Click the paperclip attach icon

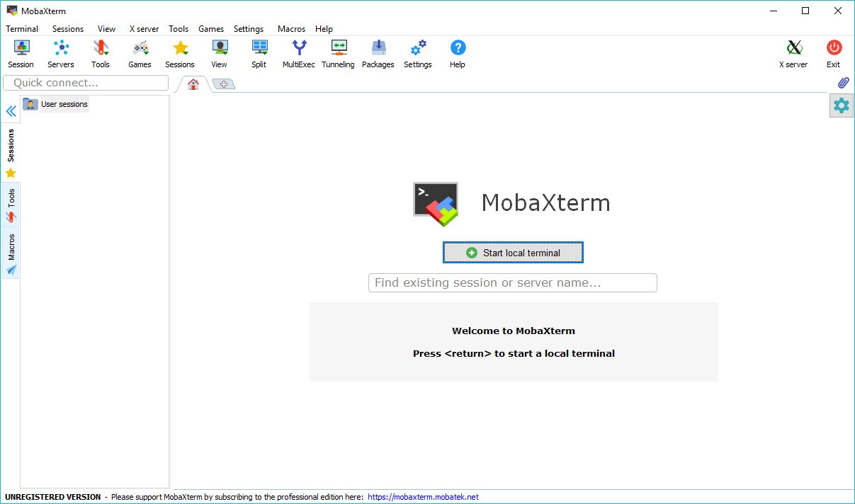point(843,83)
